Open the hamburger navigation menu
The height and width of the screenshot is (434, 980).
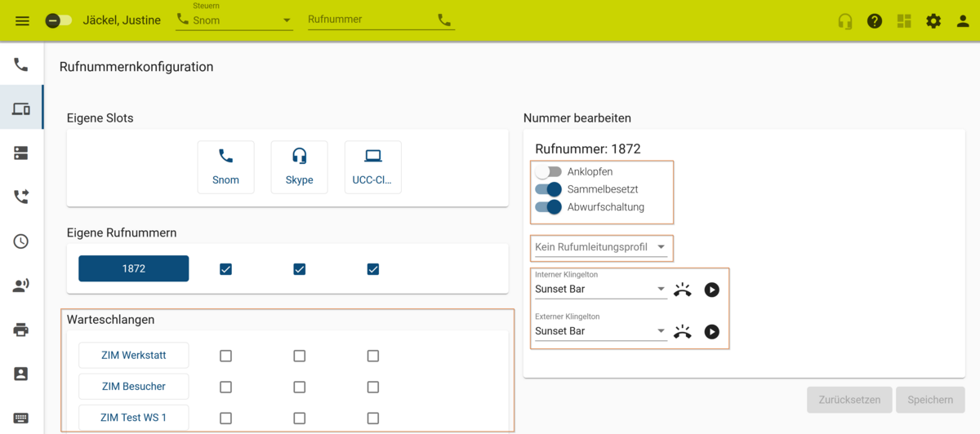22,20
